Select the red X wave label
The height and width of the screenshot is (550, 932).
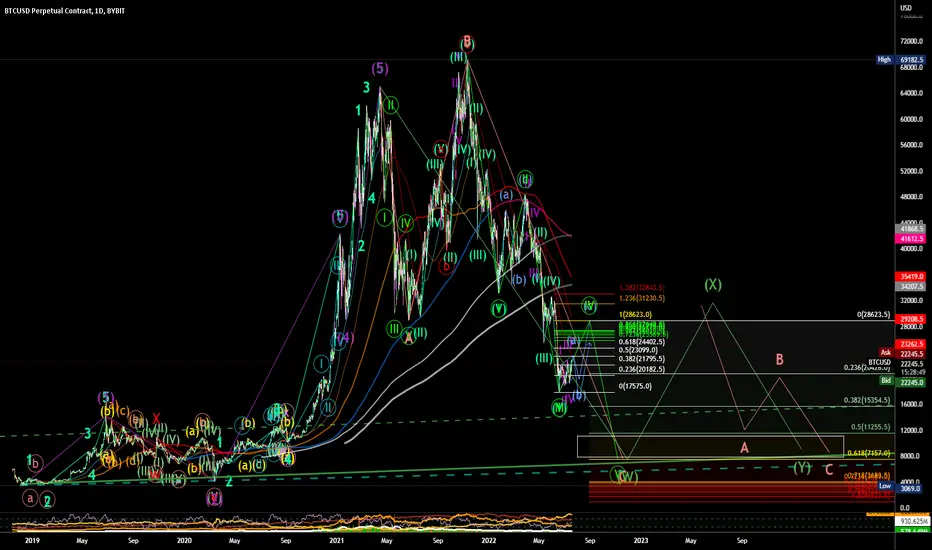(x=156, y=418)
